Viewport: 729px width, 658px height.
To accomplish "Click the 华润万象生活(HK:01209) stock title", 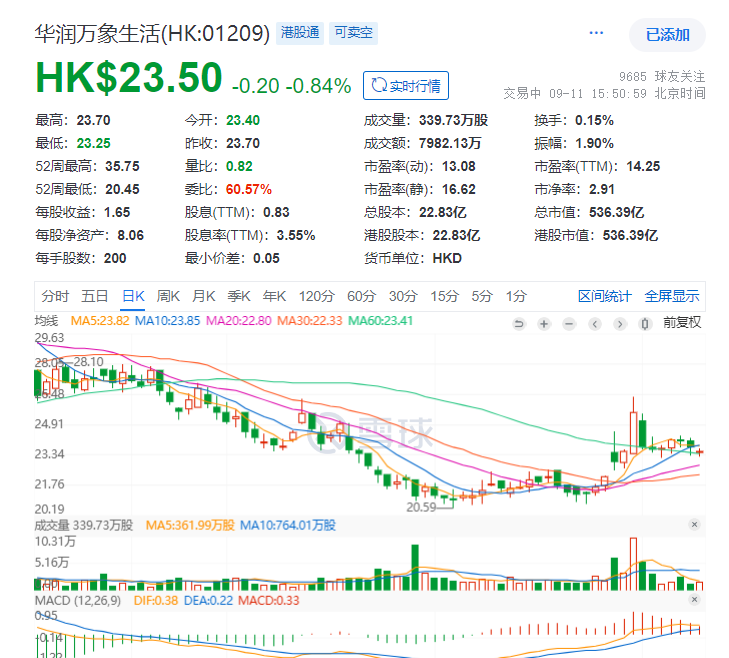I will tap(152, 33).
